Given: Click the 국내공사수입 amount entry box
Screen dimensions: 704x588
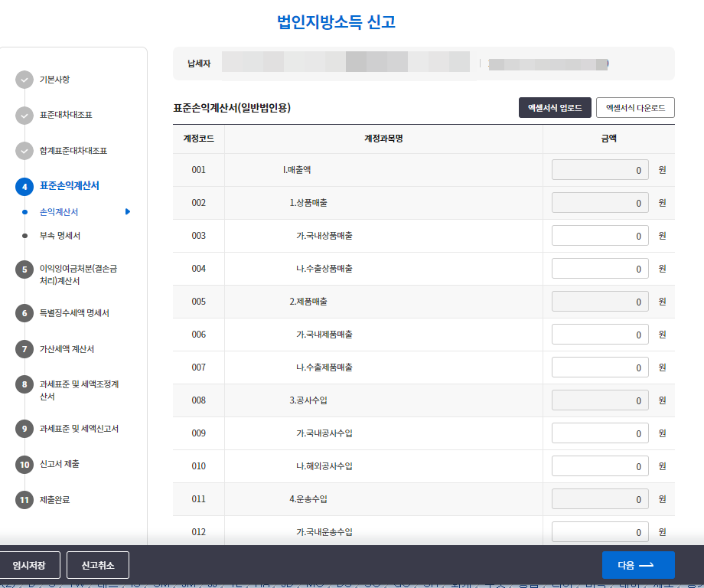Looking at the screenshot, I should tap(600, 433).
